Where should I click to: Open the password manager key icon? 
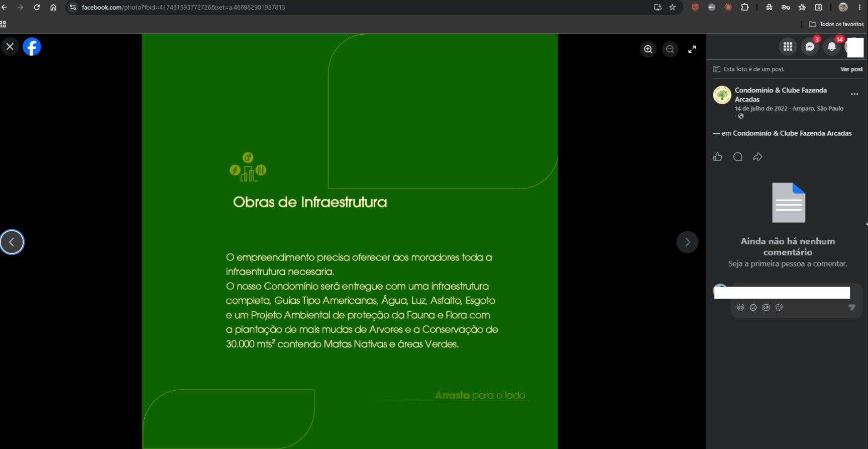(786, 7)
